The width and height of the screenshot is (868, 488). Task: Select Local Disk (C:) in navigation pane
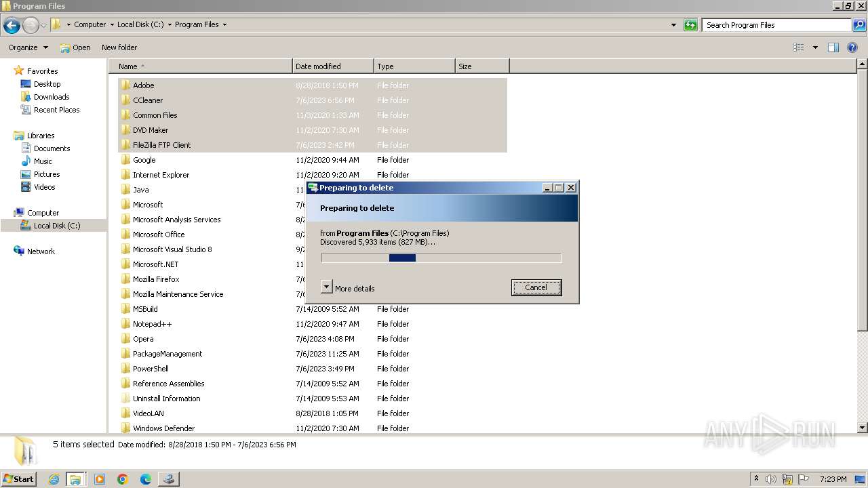pos(54,226)
